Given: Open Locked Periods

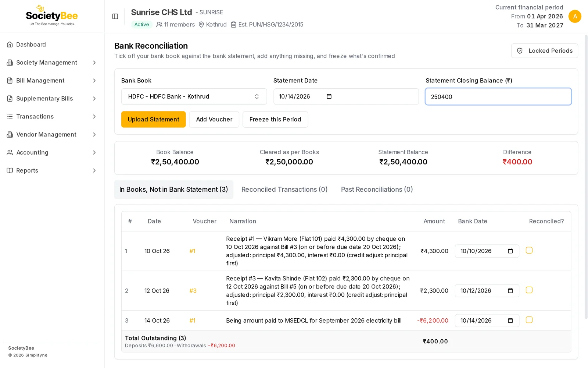Looking at the screenshot, I should (545, 51).
